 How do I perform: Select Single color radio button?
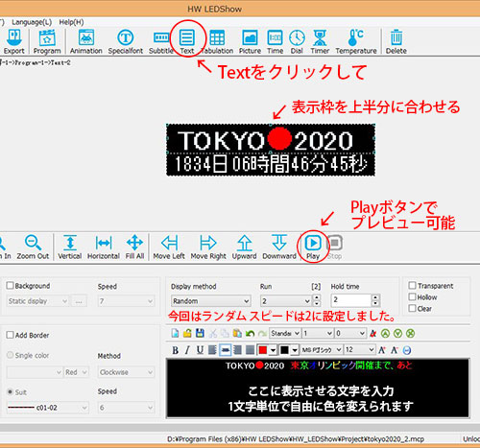click(11, 355)
